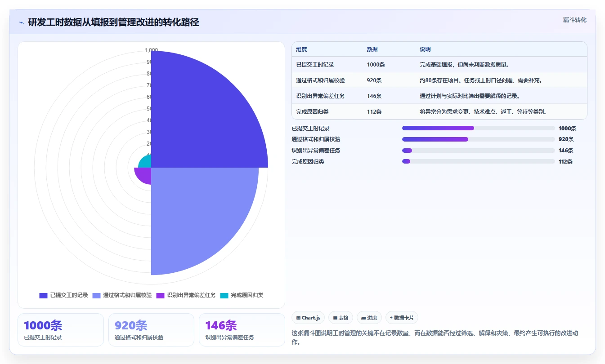Click the description starting with 将异常分为需求变更
This screenshot has width=605, height=364.
[x=484, y=112]
